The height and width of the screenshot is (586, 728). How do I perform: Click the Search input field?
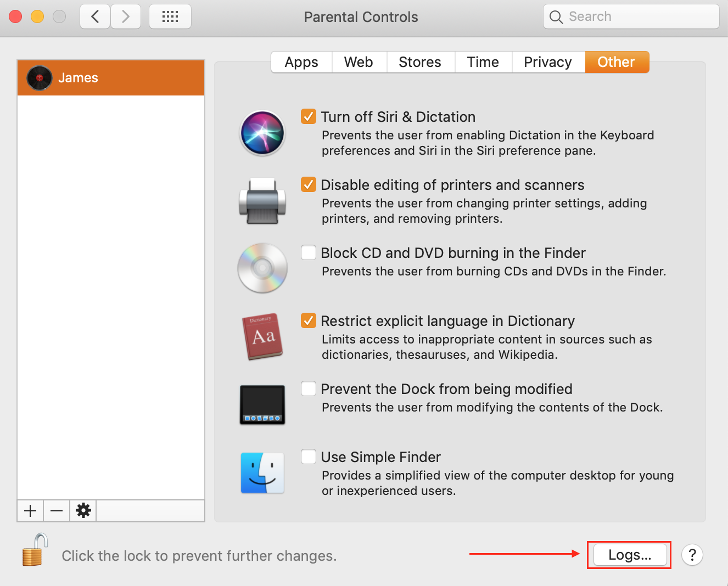click(x=631, y=16)
